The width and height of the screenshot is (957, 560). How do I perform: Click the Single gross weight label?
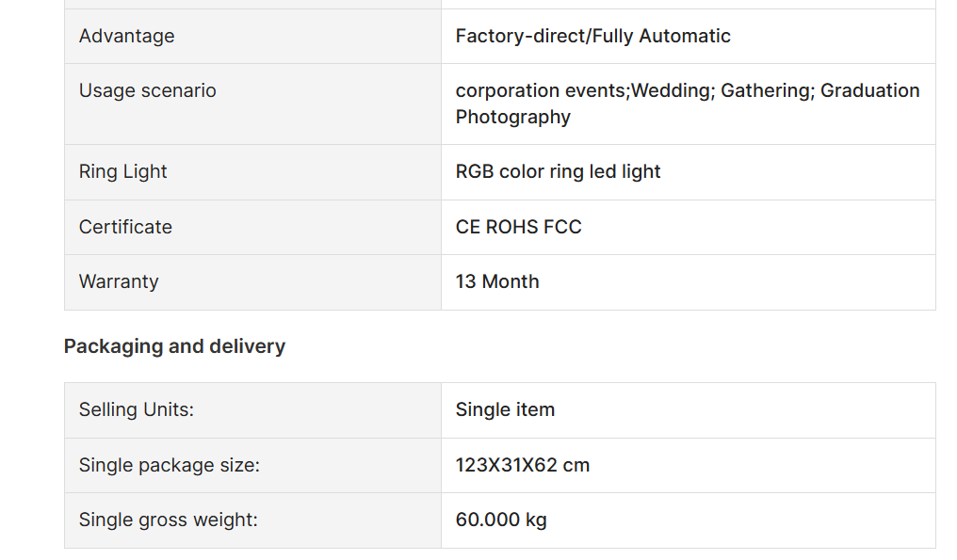(169, 520)
